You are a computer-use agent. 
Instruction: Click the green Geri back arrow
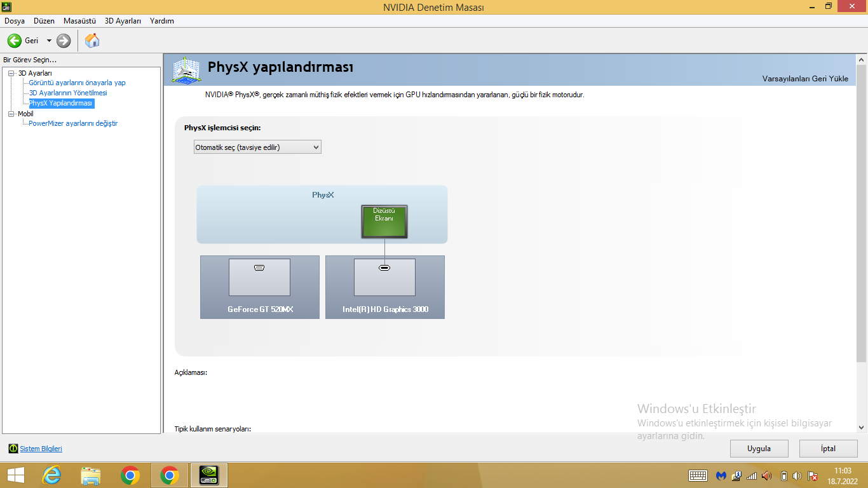14,41
